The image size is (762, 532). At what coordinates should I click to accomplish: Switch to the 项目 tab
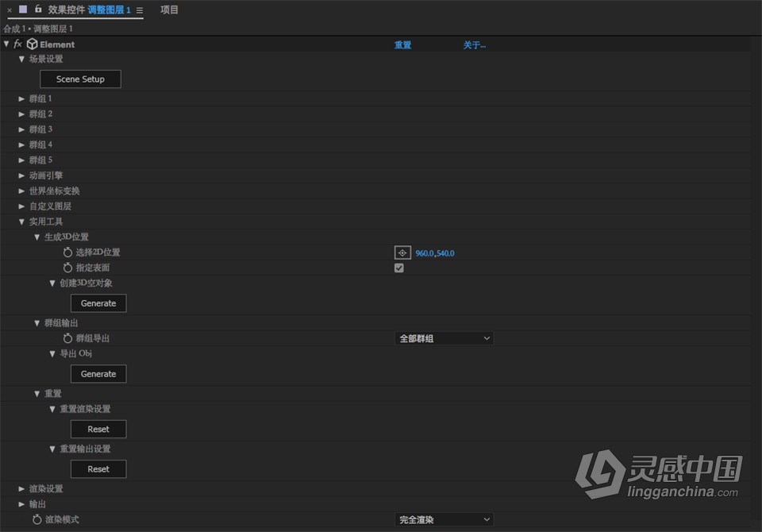[169, 10]
